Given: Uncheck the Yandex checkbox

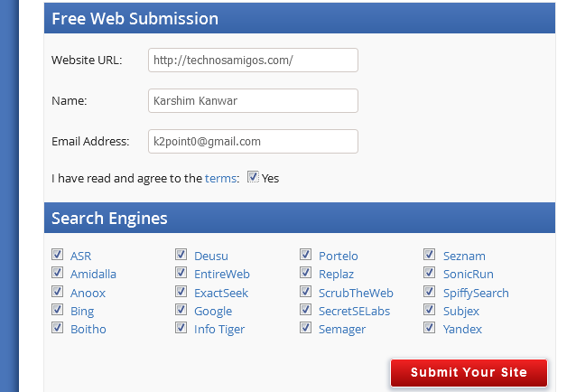Looking at the screenshot, I should (430, 329).
